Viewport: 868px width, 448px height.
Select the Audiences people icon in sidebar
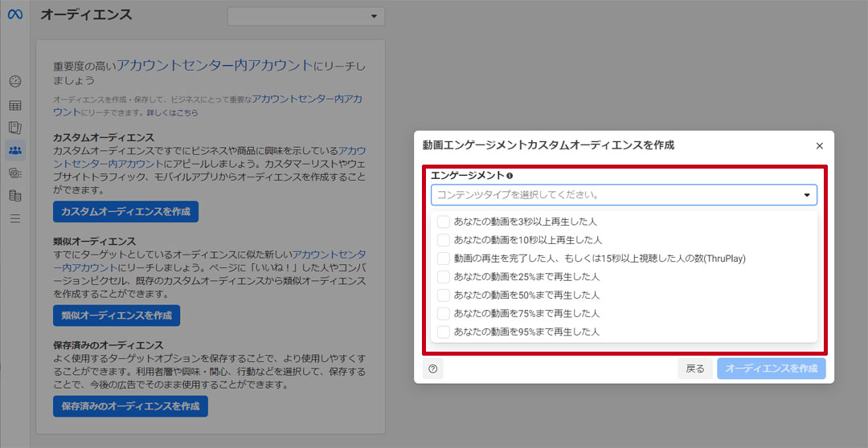[15, 150]
